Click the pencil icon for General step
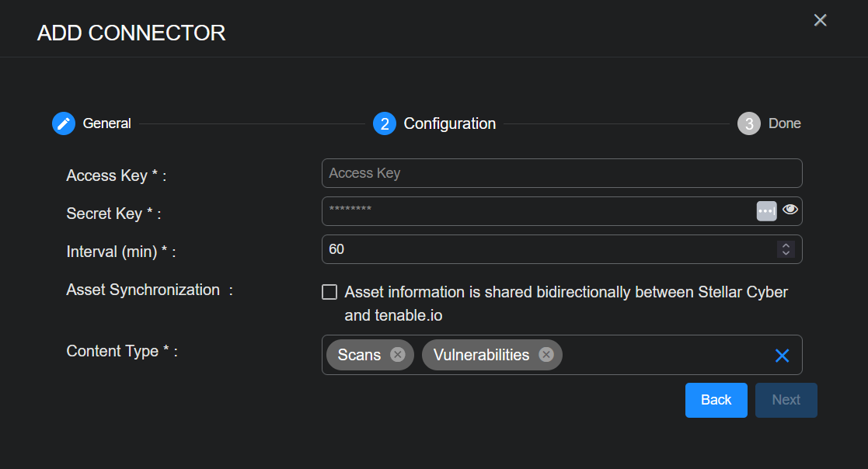The height and width of the screenshot is (469, 868). pos(64,123)
